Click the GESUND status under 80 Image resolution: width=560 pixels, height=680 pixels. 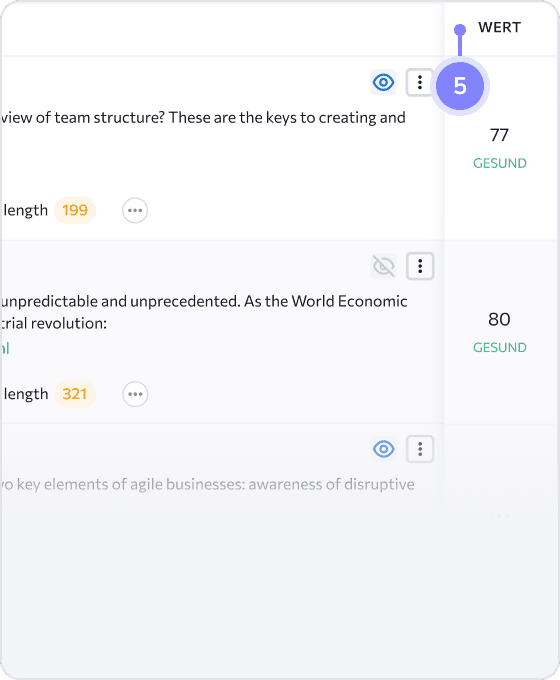click(500, 348)
